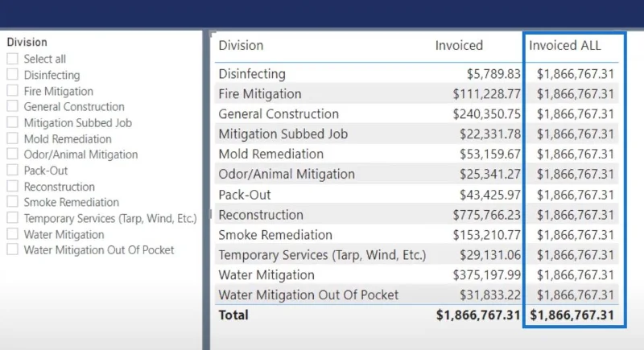Select the Total row label
644x350 pixels.
233,315
